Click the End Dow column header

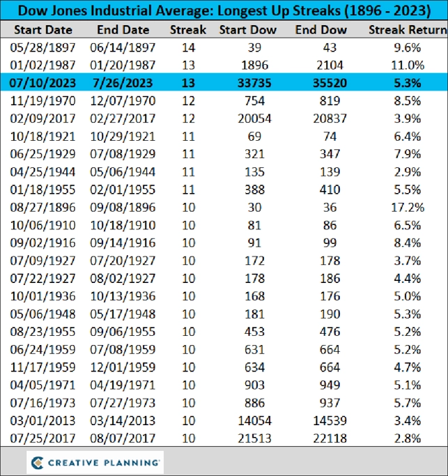click(320, 30)
